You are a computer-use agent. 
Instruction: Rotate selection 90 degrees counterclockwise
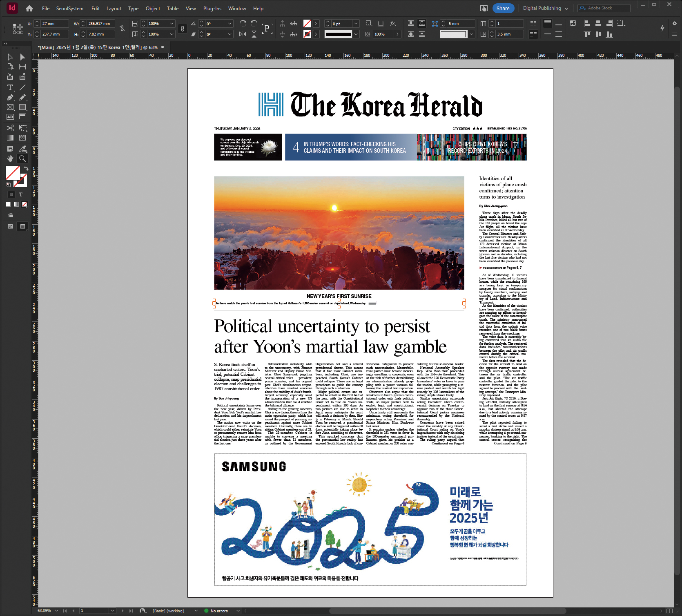(254, 23)
